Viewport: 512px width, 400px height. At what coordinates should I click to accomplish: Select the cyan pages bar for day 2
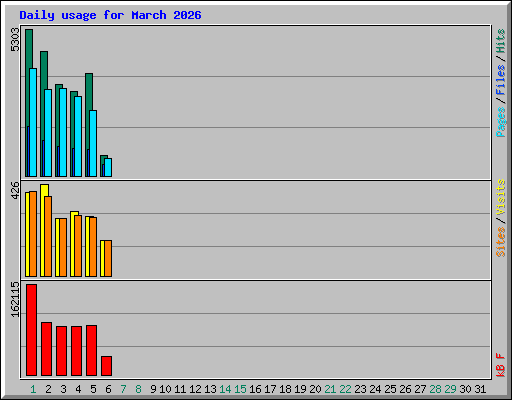[48, 133]
